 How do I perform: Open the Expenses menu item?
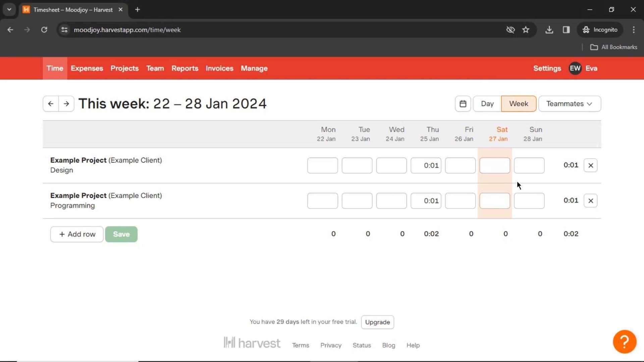pos(87,68)
